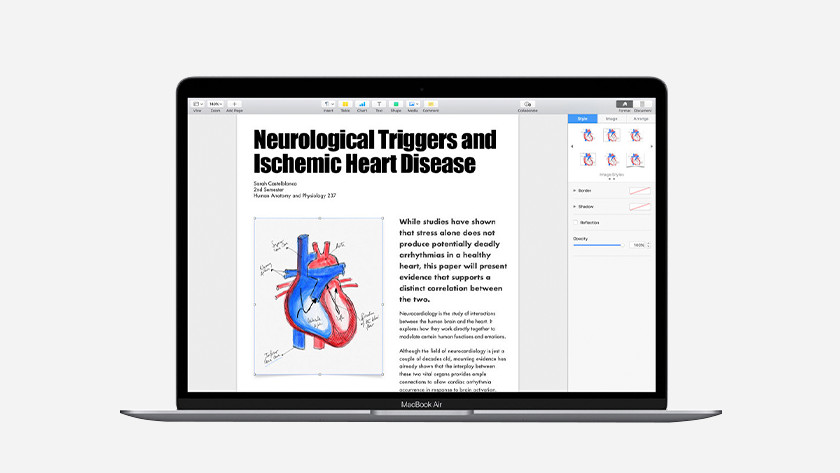Insert a Table from toolbar
Viewport: 840px width, 473px height.
pyautogui.click(x=345, y=104)
